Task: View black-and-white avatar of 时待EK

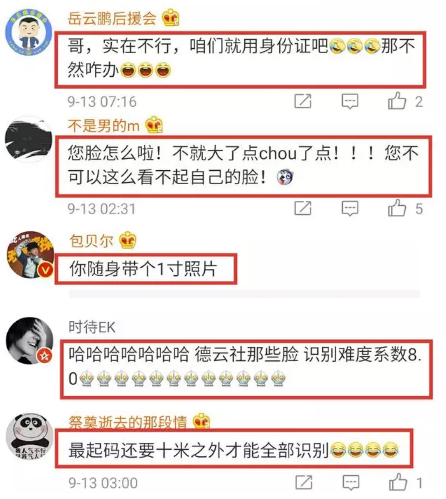Action: click(x=30, y=340)
